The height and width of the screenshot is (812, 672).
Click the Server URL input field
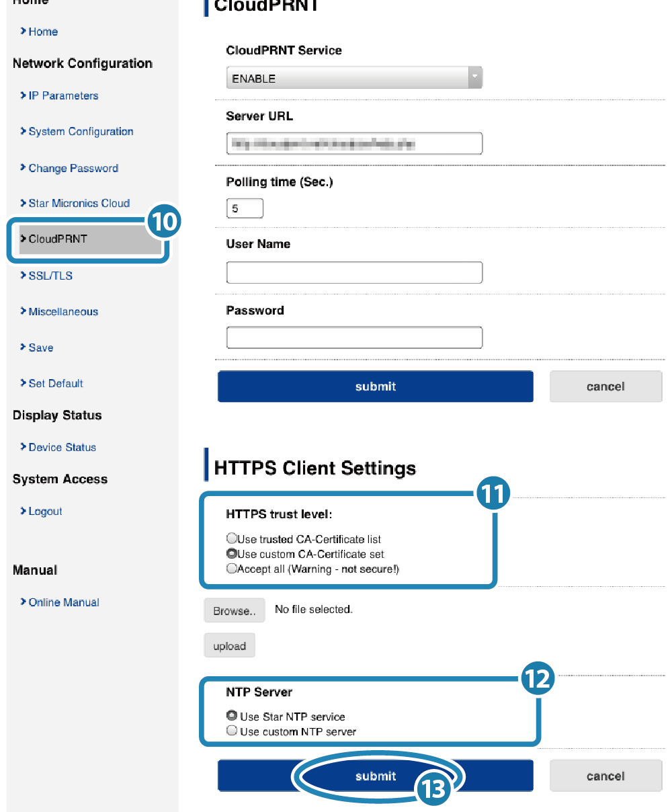pos(354,143)
